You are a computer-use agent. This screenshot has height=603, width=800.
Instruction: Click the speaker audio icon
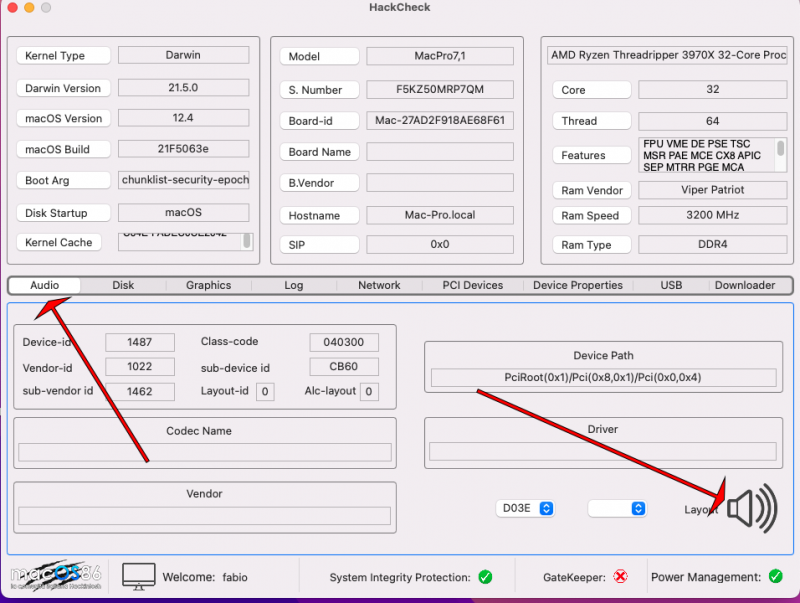pos(752,509)
